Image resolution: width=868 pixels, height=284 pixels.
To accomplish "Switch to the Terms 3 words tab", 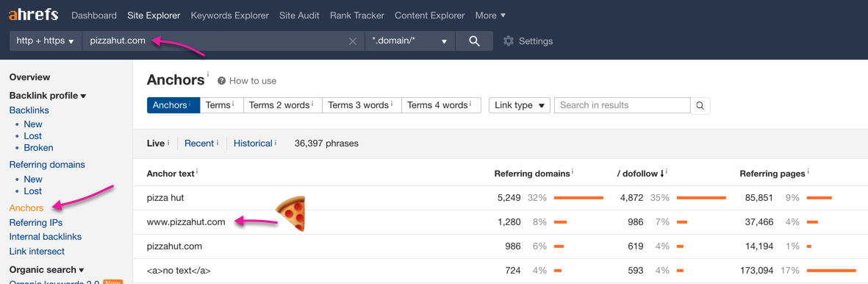I will coord(362,105).
